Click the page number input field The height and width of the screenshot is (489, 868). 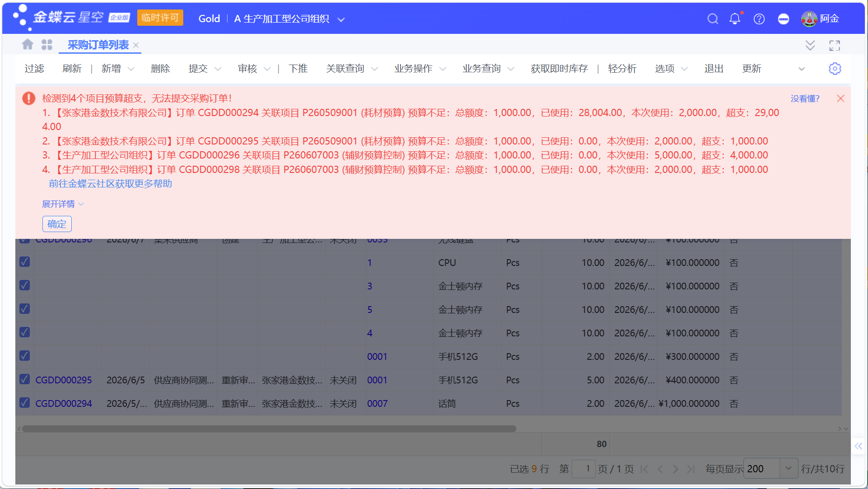click(x=584, y=469)
